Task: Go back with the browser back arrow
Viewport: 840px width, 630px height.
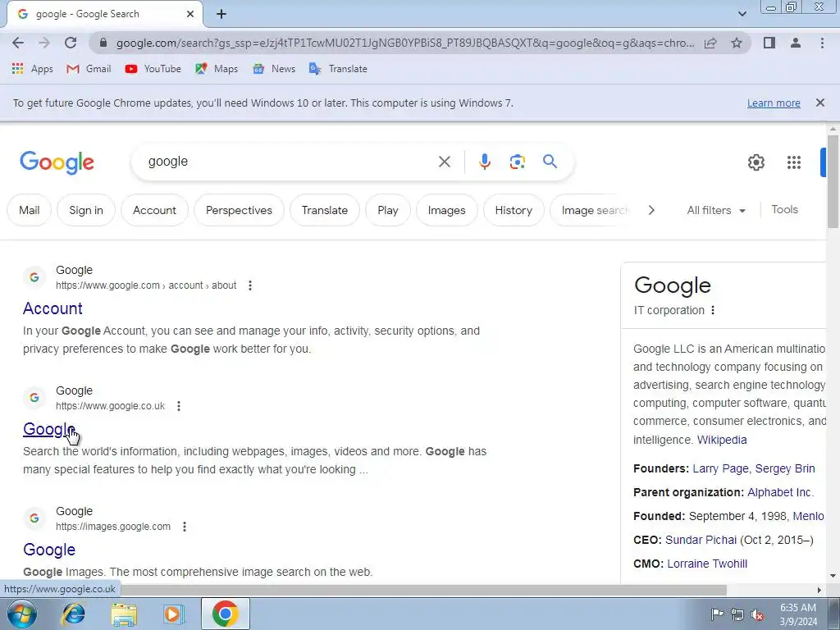Action: point(18,43)
